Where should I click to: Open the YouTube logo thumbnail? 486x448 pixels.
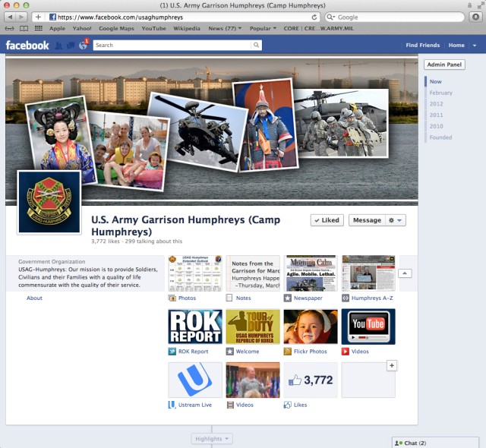[368, 327]
